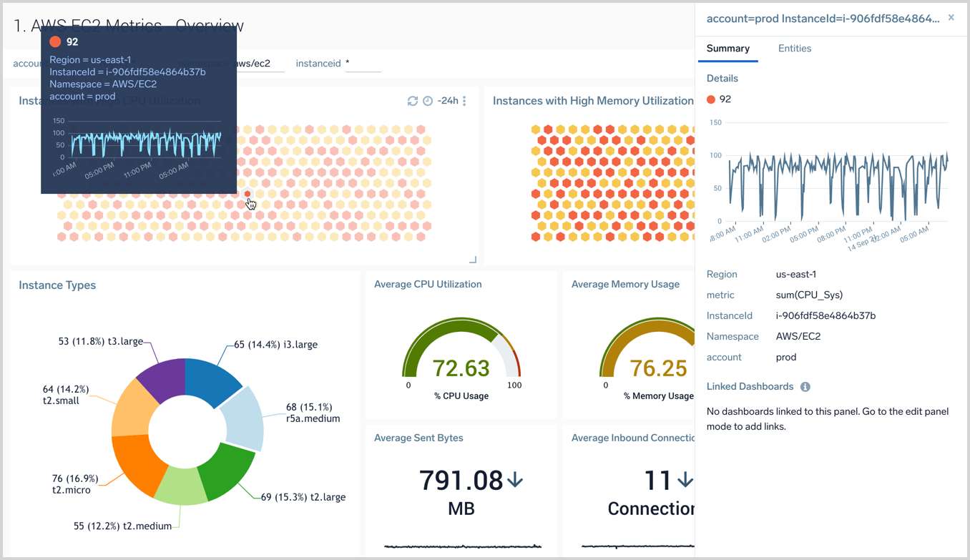Click the panel resize corner handle
970x560 pixels.
(x=472, y=260)
